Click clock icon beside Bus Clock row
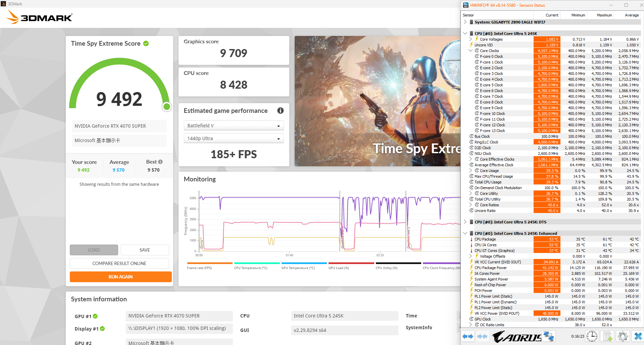The image size is (644, 345). tap(472, 136)
